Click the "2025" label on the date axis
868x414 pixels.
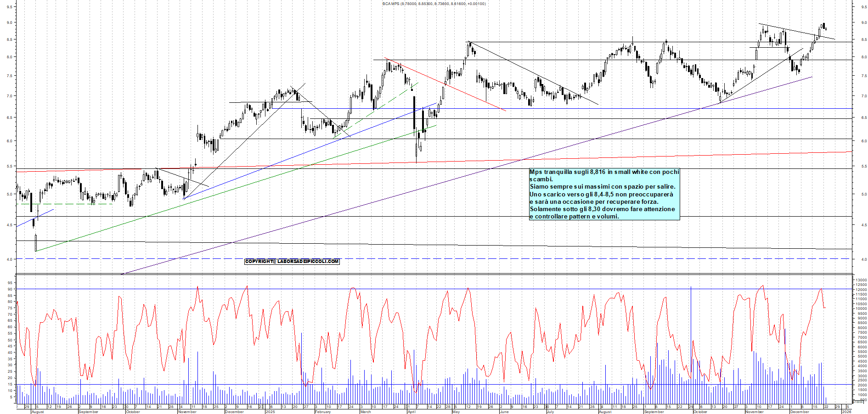270,412
